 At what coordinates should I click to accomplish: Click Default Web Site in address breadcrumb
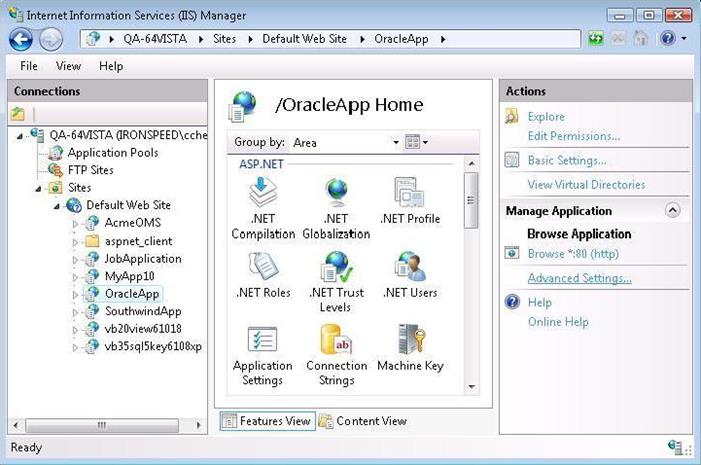click(304, 39)
